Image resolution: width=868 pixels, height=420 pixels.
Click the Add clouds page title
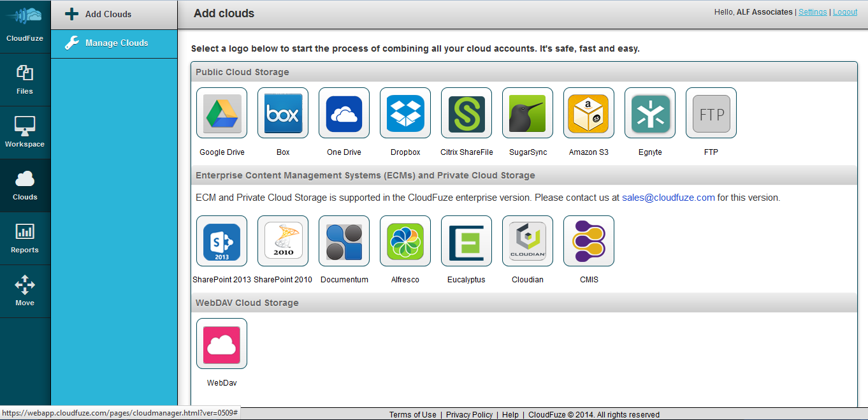pyautogui.click(x=224, y=13)
